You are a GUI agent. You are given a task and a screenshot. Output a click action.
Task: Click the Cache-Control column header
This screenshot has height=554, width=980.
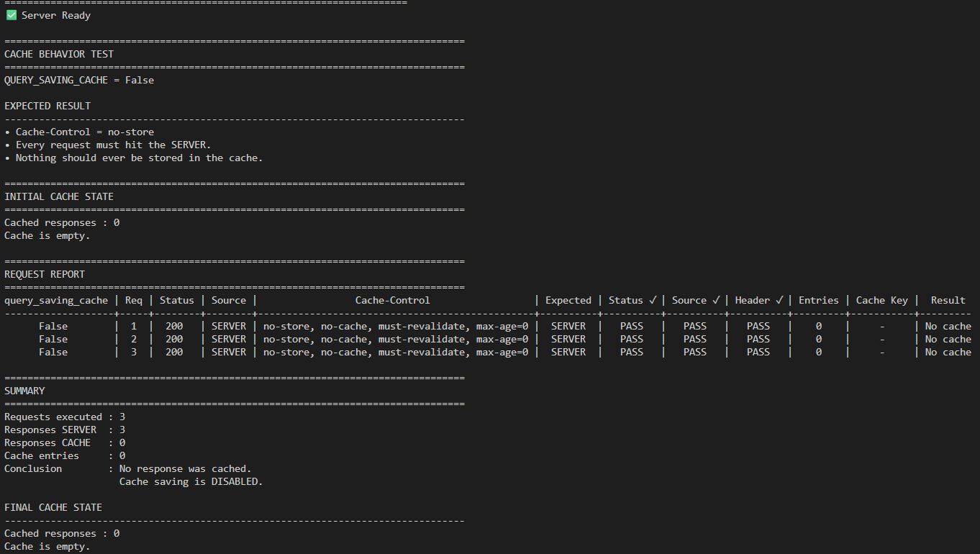click(393, 300)
